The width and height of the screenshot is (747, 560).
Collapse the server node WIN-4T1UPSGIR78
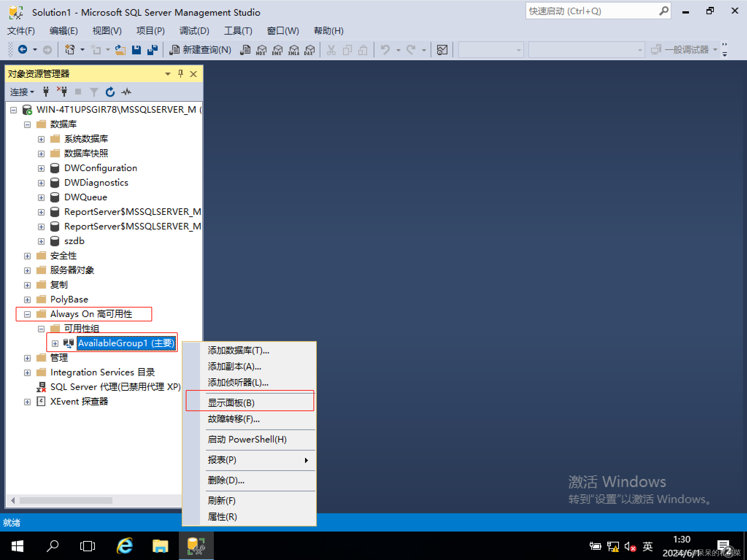(14, 110)
